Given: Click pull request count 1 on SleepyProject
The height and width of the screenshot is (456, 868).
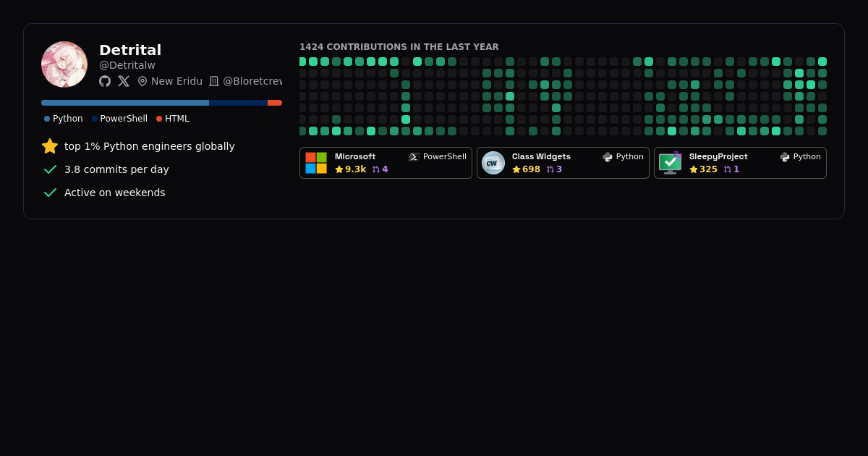Looking at the screenshot, I should coord(736,169).
